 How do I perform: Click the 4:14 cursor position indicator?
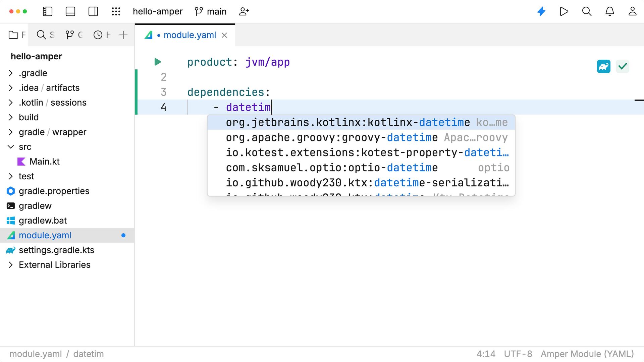(x=486, y=354)
